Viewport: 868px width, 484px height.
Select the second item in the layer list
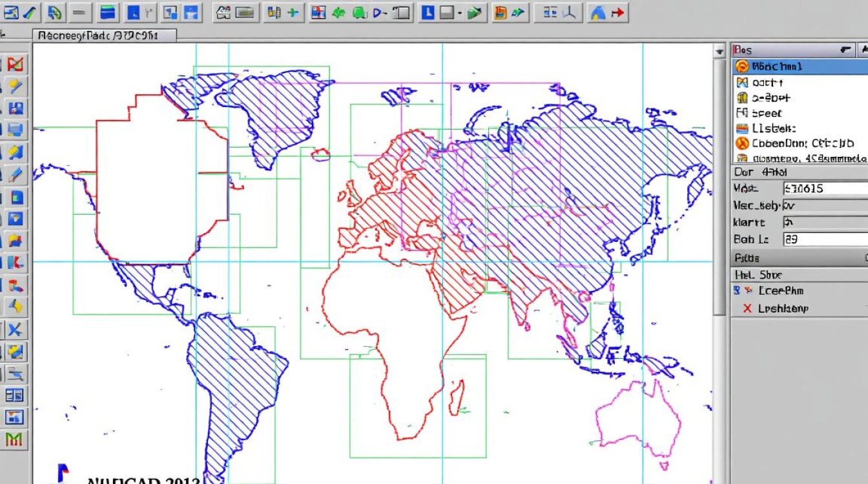pos(767,82)
